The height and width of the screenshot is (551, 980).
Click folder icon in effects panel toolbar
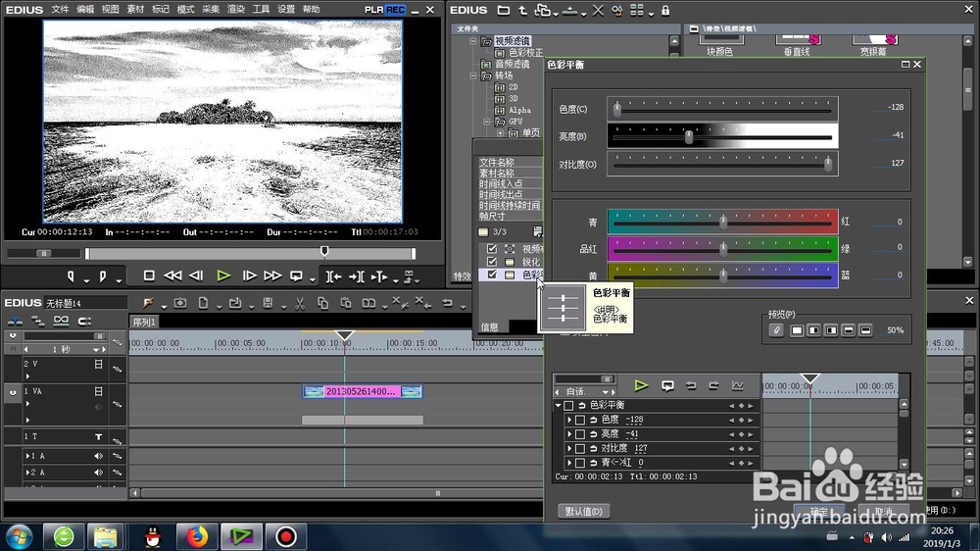[503, 10]
